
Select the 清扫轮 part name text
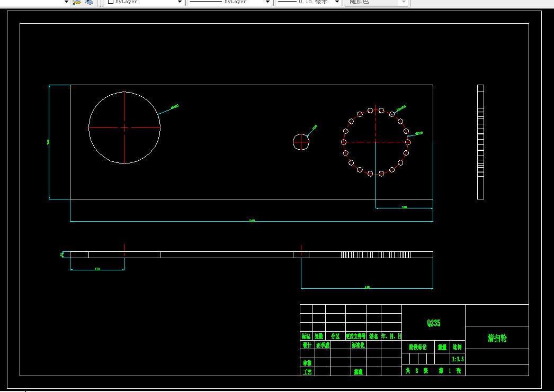(x=497, y=338)
